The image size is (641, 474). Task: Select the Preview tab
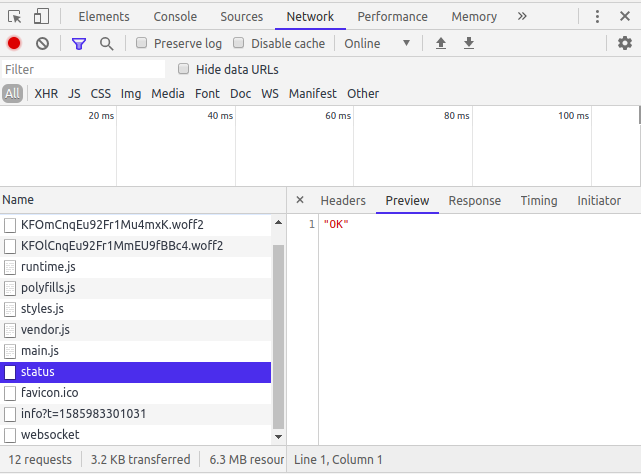407,200
